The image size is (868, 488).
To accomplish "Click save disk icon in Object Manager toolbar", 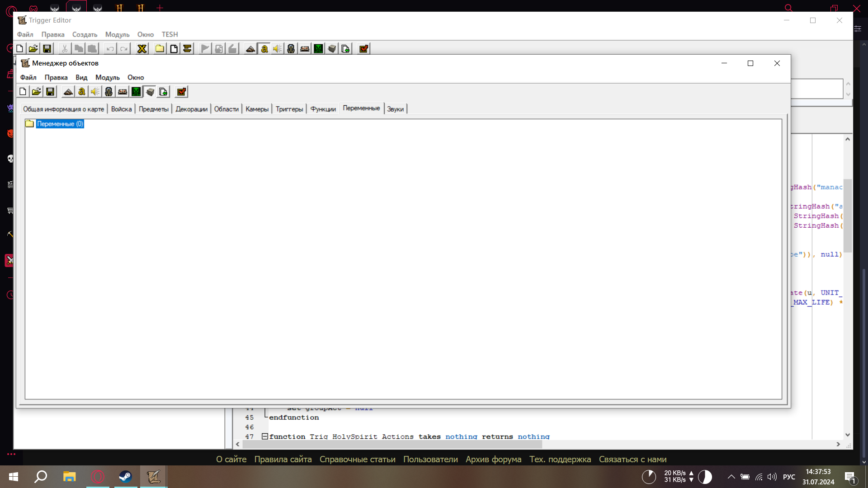I will (50, 92).
